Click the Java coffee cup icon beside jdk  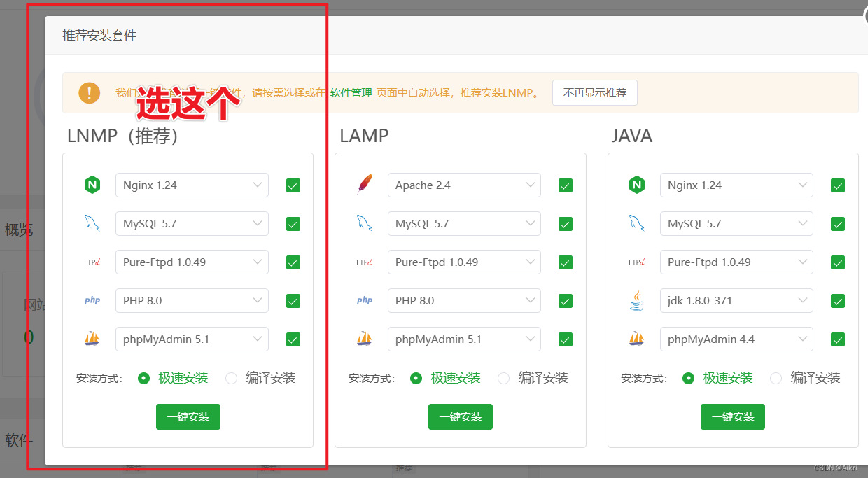point(636,300)
